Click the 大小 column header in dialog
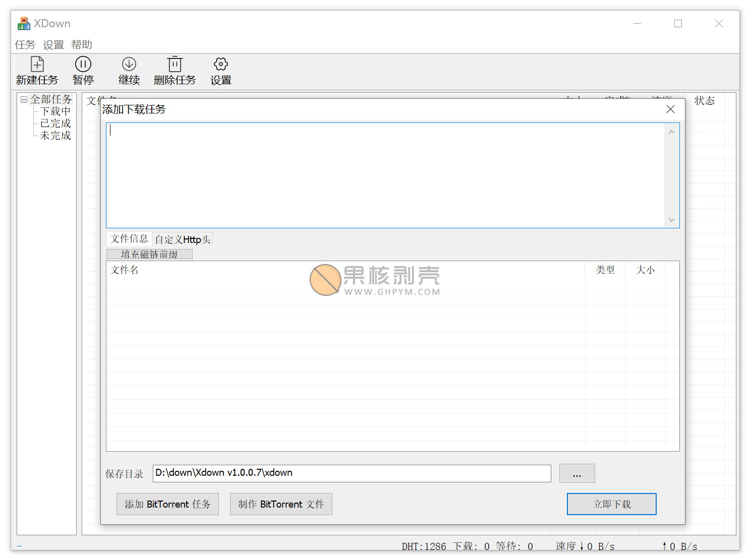The width and height of the screenshot is (751, 560). coord(646,270)
